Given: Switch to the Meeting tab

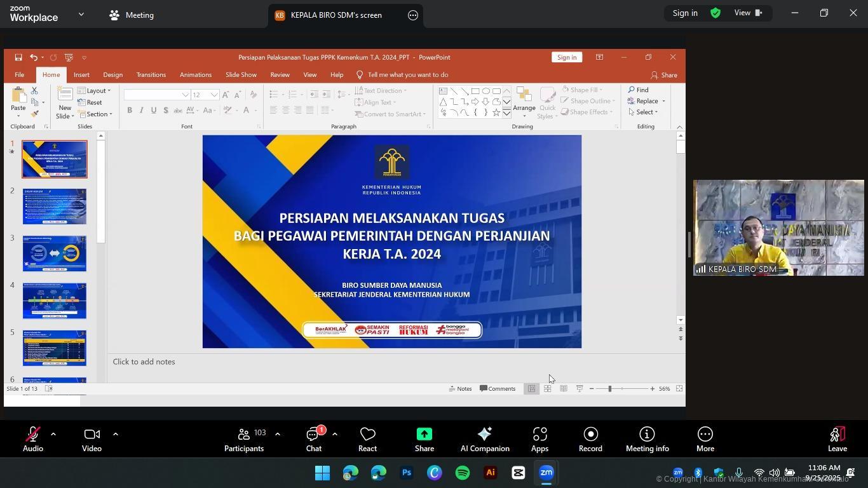Looking at the screenshot, I should point(132,15).
